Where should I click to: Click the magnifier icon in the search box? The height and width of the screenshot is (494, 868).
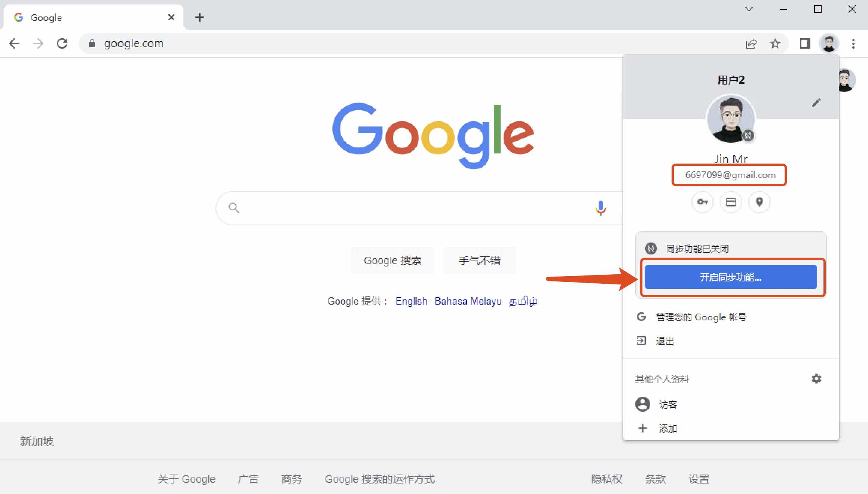(234, 208)
